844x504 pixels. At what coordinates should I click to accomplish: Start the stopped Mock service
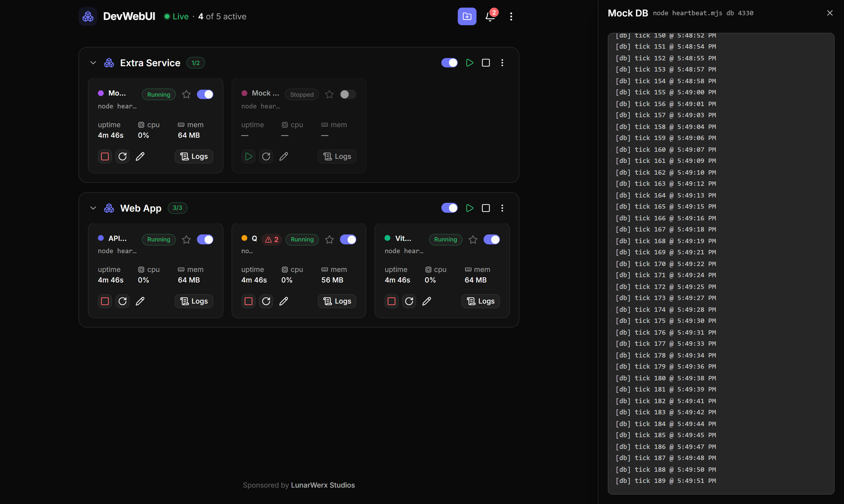click(248, 156)
